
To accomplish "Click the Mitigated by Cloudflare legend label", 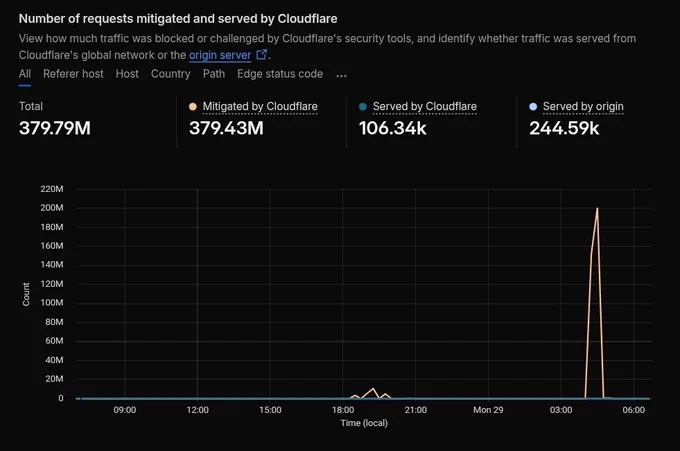I will (x=260, y=106).
